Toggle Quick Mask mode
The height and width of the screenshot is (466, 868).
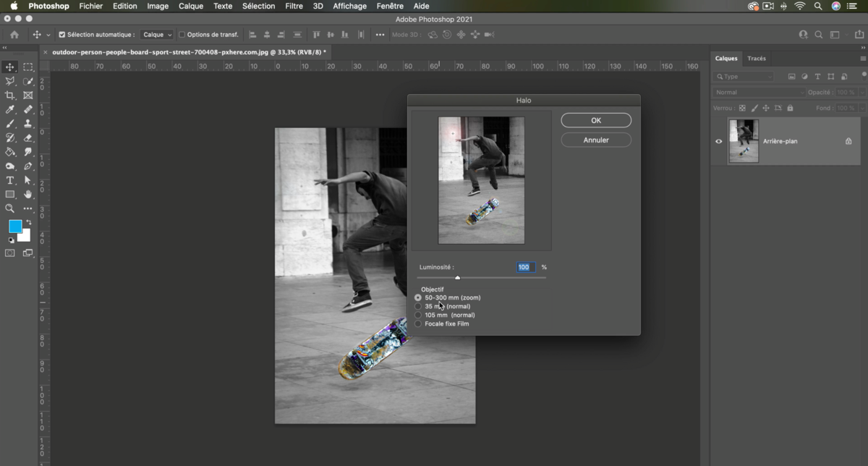(x=10, y=253)
